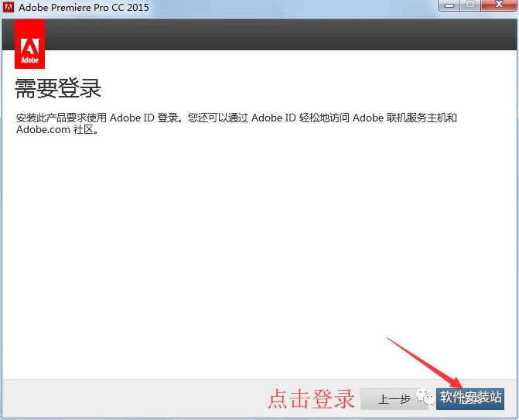519x420 pixels.
Task: Click the 需要登录 heading
Action: click(58, 89)
